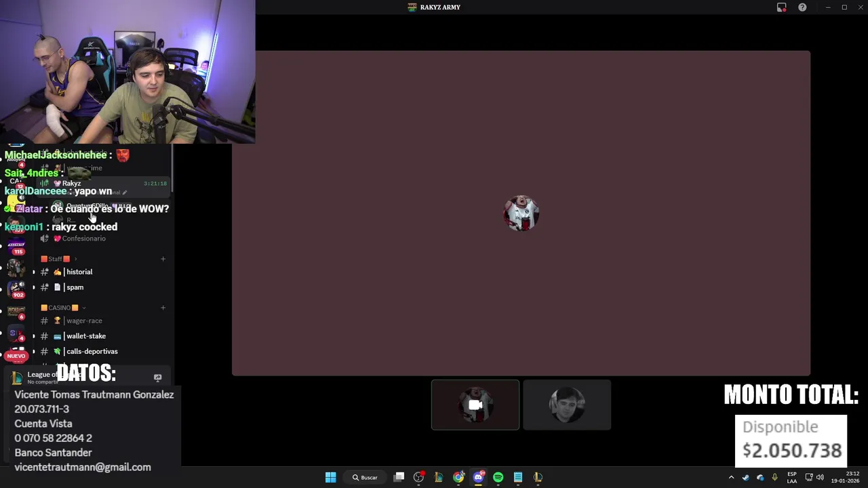Open the Windows Start menu
868x488 pixels.
(x=330, y=477)
